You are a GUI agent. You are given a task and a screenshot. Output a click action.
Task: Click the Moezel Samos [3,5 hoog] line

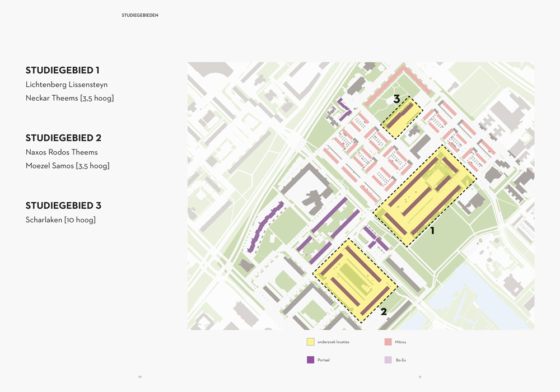[x=67, y=166]
